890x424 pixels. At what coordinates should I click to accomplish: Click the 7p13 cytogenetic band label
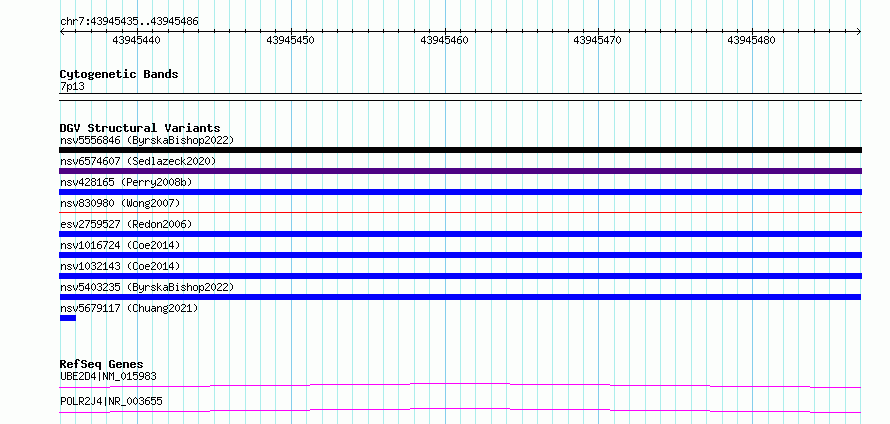pyautogui.click(x=72, y=86)
